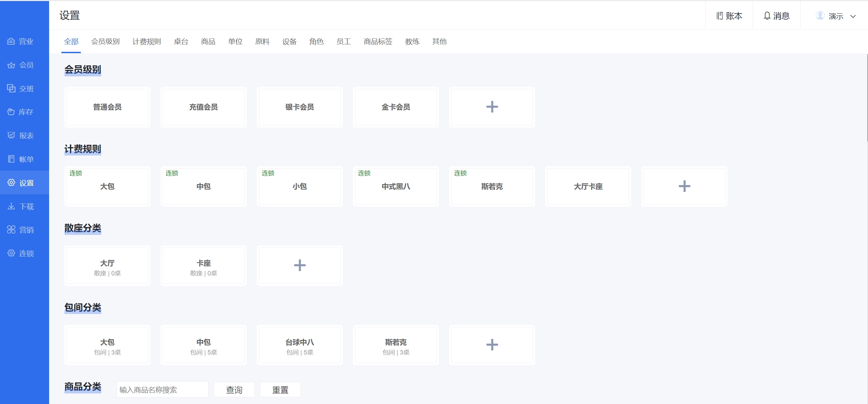This screenshot has height=404, width=868.
Task: Click the 查询 search button
Action: click(234, 390)
